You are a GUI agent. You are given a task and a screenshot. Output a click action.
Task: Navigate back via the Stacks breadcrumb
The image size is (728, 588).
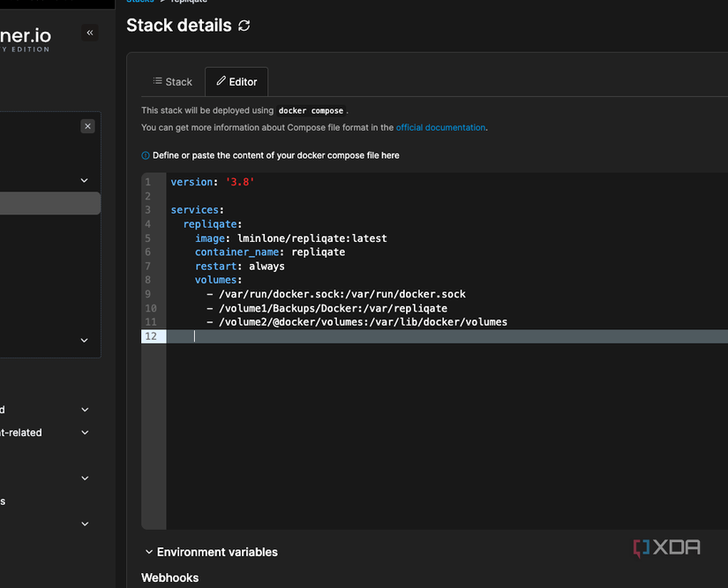tap(140, 2)
